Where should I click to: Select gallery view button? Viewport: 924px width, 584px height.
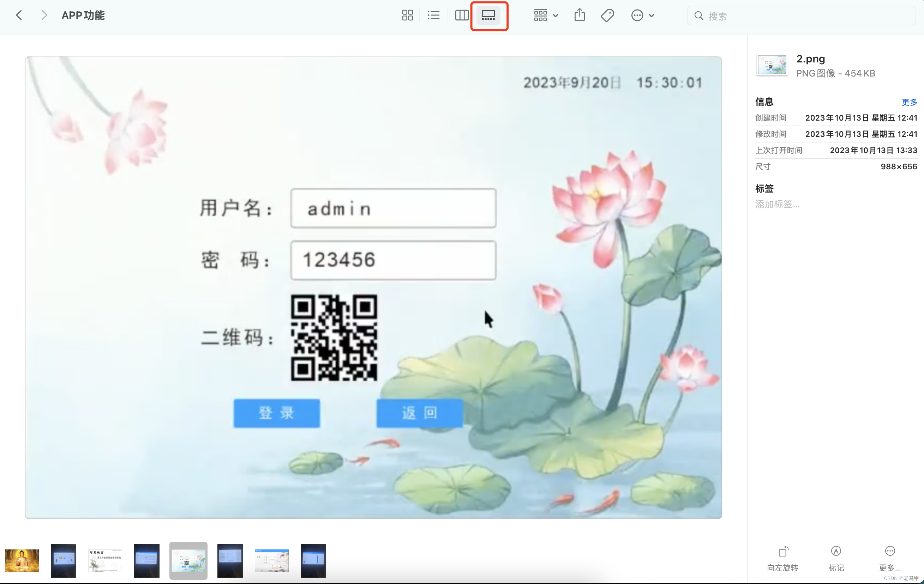click(x=488, y=15)
